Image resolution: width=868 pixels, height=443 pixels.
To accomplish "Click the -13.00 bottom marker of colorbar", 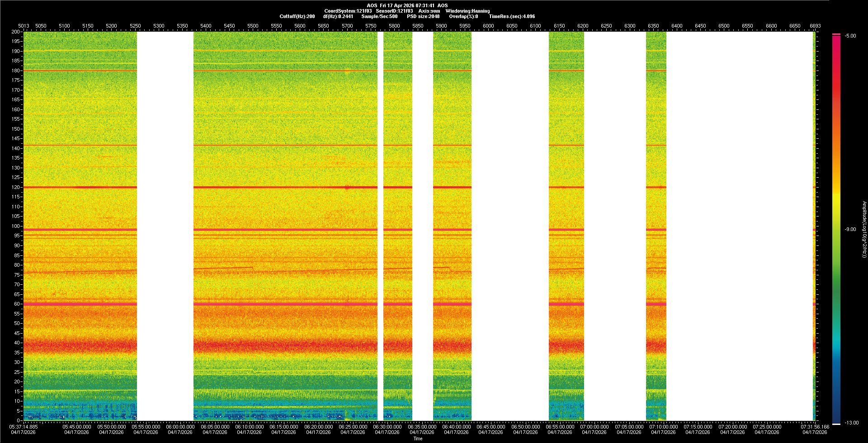I will pos(851,423).
